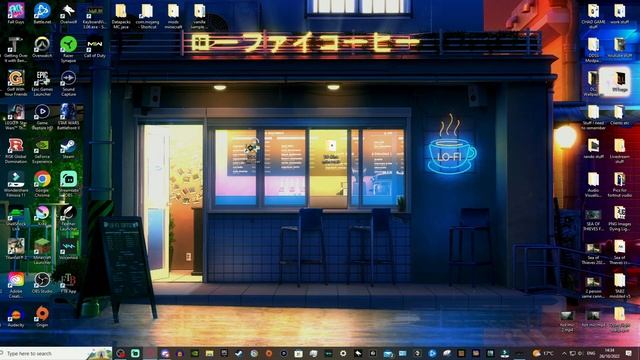Viewport: 640px width, 360px height.
Task: Open the Overwolf shortcut
Action: 68,13
